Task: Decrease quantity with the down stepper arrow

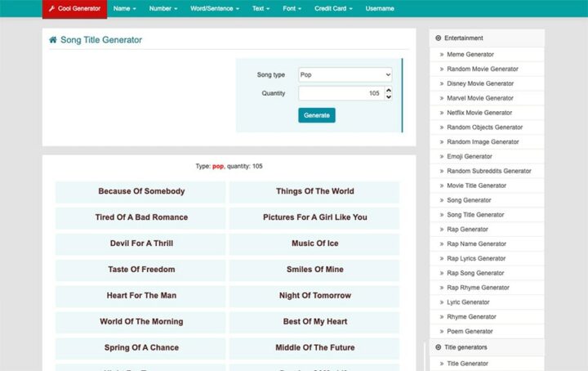Action: (x=388, y=97)
